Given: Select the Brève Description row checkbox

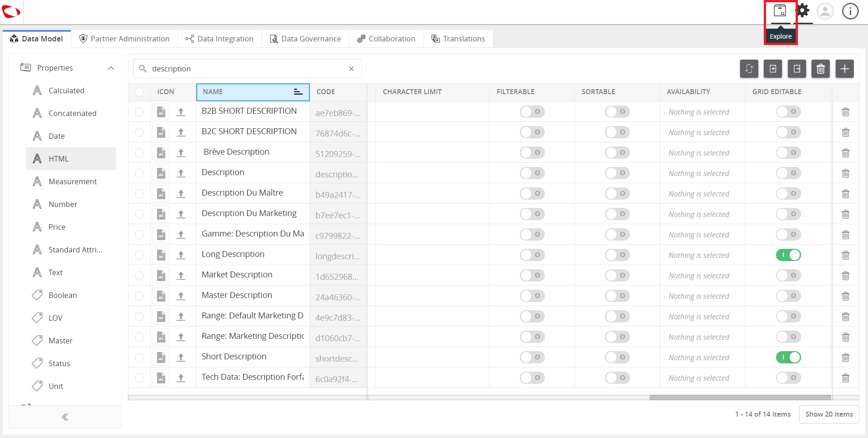Looking at the screenshot, I should 139,153.
